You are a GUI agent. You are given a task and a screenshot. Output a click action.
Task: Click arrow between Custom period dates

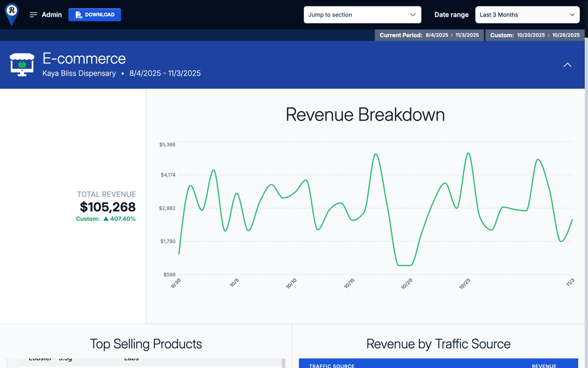(548, 35)
